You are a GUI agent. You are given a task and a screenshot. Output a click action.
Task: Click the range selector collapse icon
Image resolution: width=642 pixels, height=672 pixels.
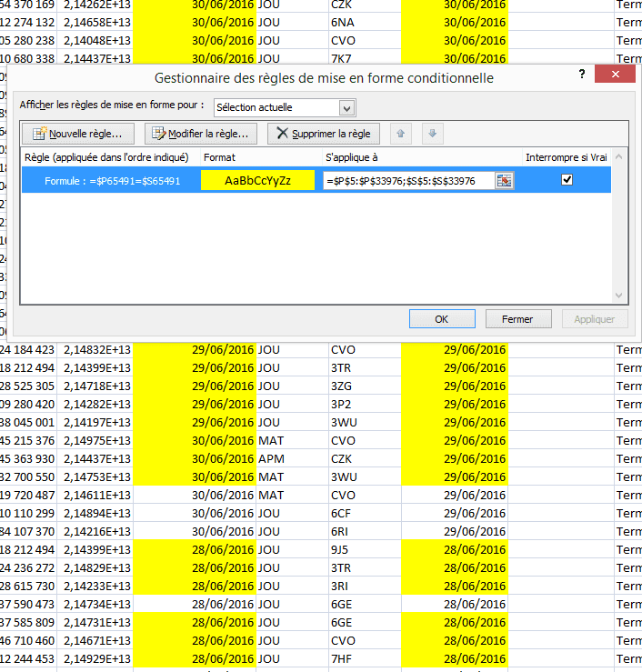pos(504,181)
